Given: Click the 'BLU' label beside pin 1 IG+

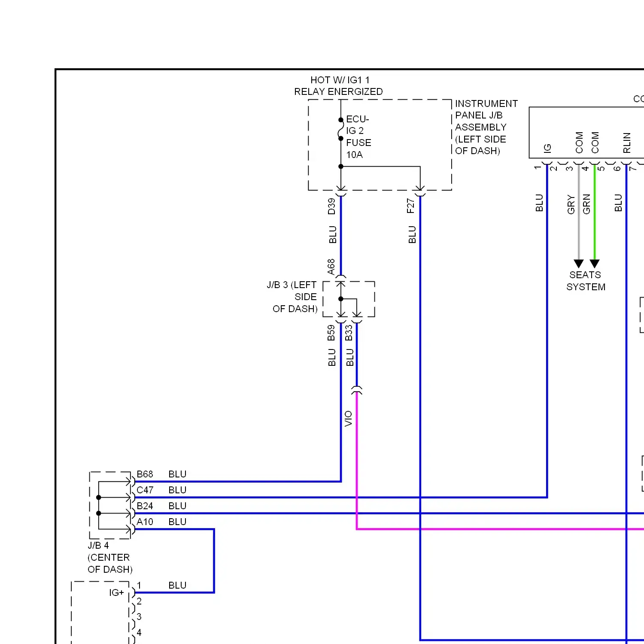Looking at the screenshot, I should pyautogui.click(x=177, y=585).
